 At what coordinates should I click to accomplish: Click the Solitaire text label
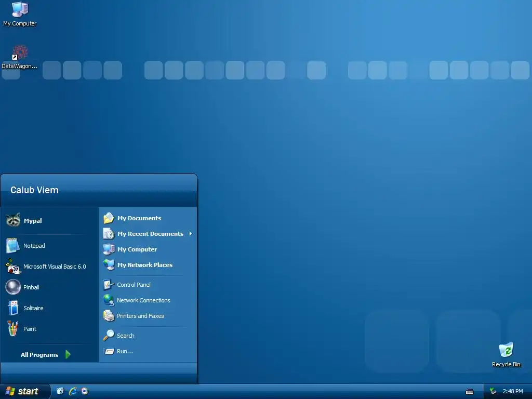click(33, 308)
